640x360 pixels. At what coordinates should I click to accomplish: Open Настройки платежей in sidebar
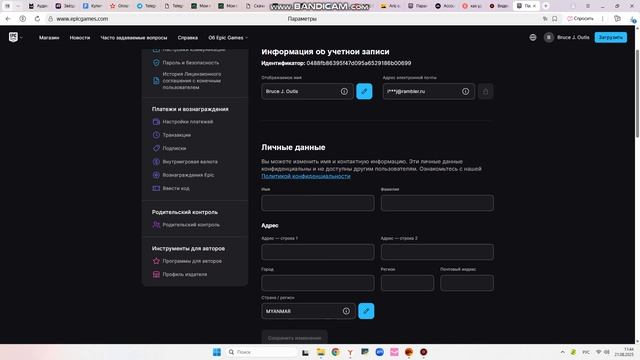click(183, 122)
